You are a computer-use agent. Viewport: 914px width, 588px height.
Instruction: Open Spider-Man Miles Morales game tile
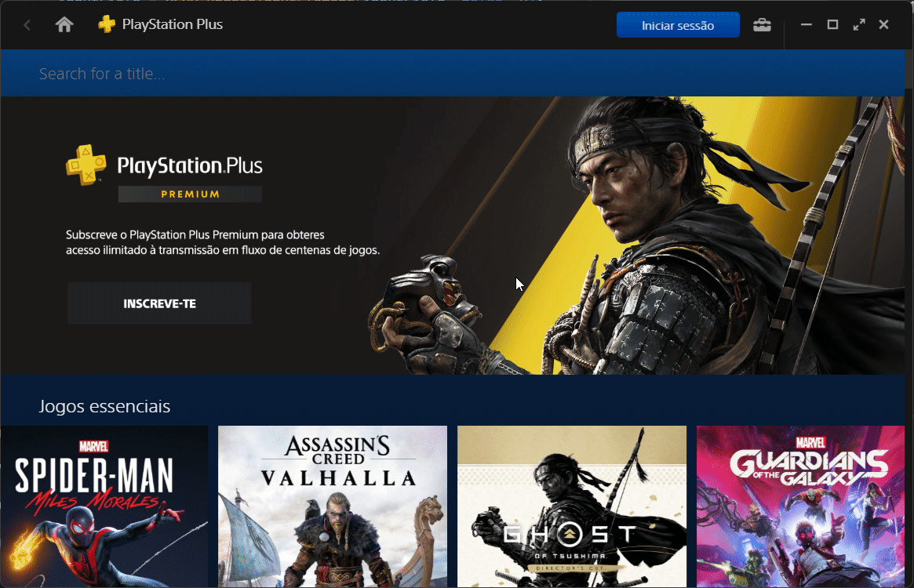tap(104, 506)
